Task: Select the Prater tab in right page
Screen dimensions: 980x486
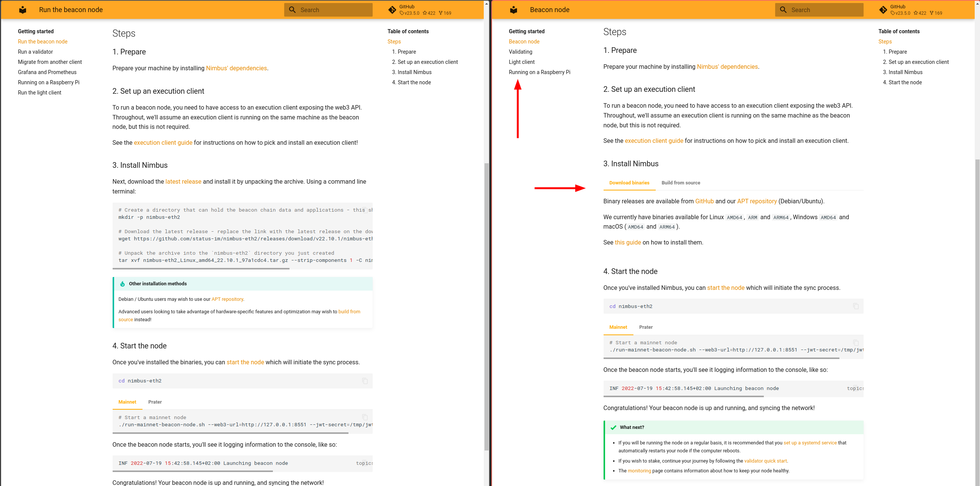Action: click(646, 327)
